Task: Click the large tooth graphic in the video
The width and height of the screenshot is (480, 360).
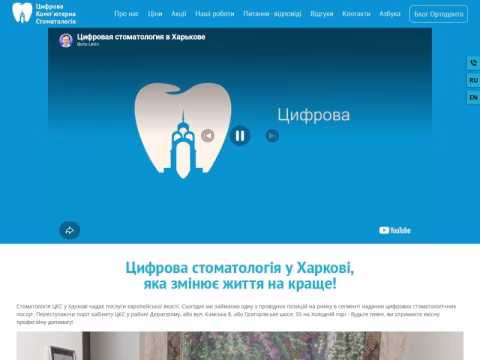Action: tap(183, 130)
